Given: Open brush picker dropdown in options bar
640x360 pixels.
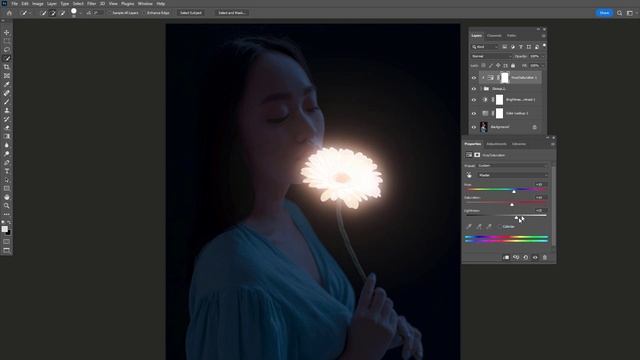Looking at the screenshot, I should pyautogui.click(x=80, y=13).
